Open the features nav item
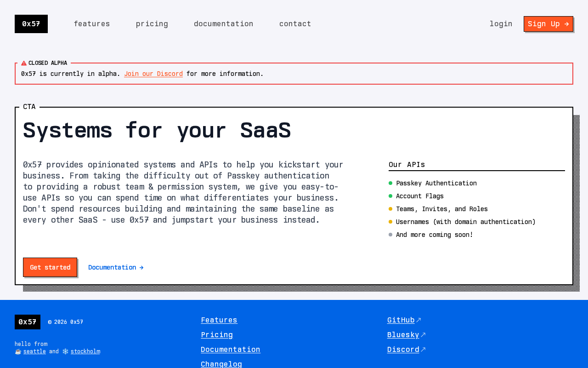 click(x=92, y=24)
